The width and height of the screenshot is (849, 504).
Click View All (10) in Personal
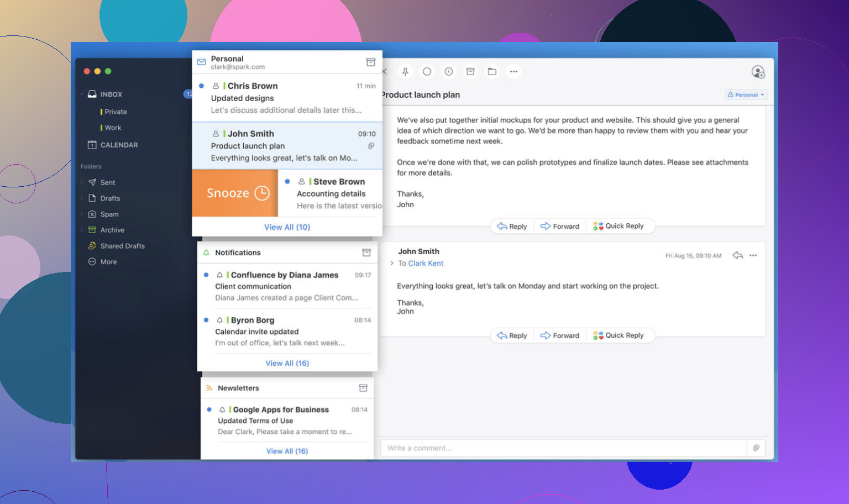point(287,227)
